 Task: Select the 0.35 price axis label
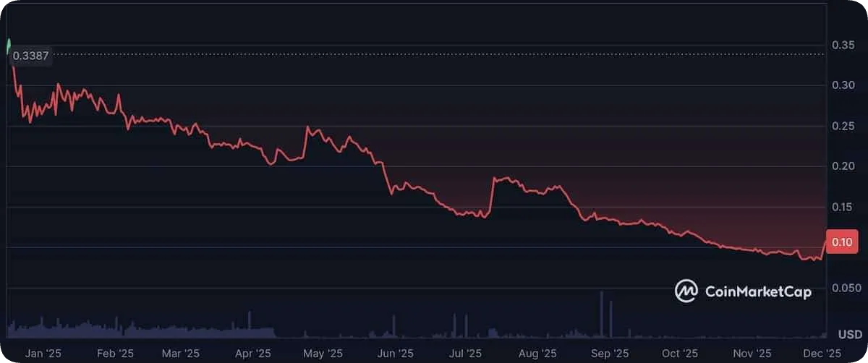(x=842, y=45)
